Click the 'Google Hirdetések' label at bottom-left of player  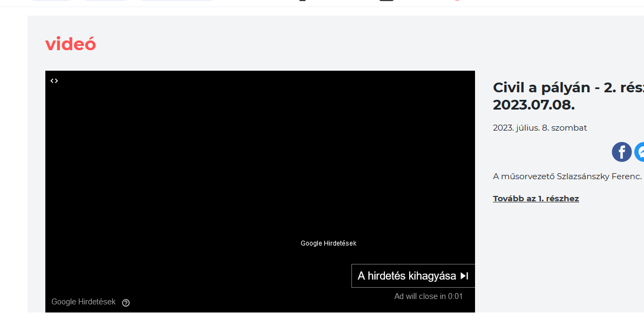coord(83,302)
